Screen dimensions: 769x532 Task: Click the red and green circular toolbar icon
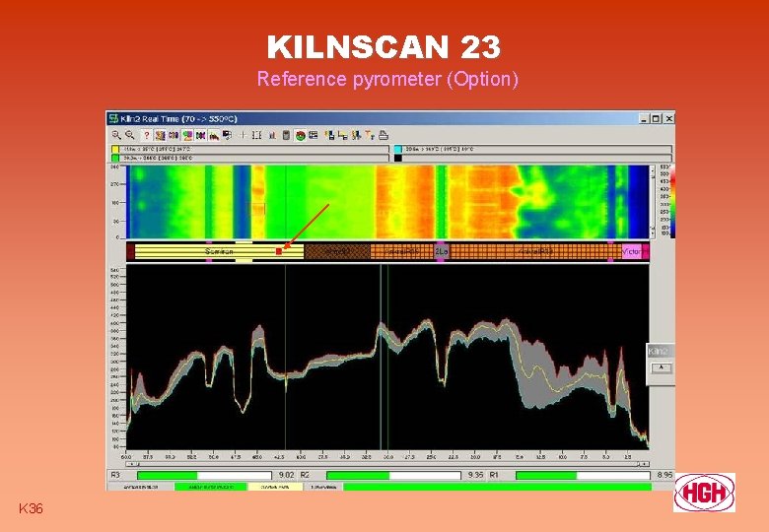coord(301,136)
